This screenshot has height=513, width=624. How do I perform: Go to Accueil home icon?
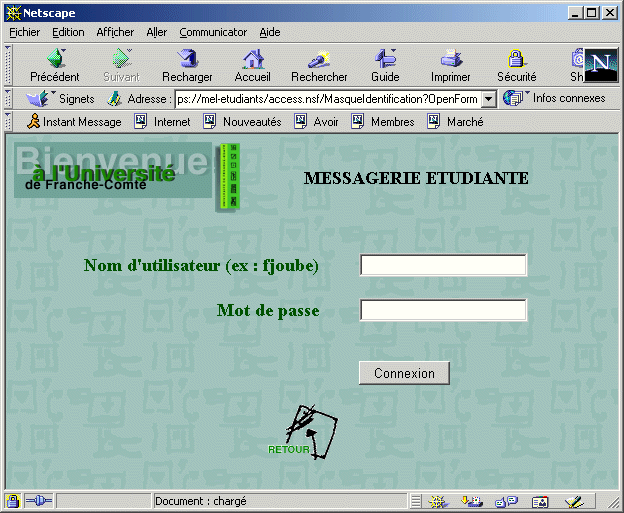[253, 59]
